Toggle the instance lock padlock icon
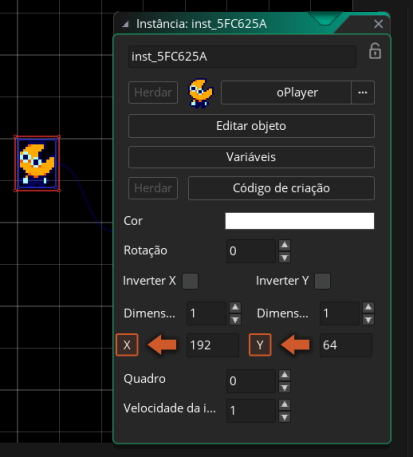This screenshot has height=457, width=413. pos(375,51)
